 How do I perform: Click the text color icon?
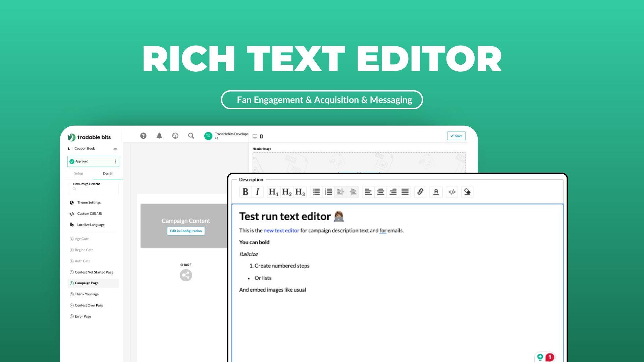(436, 192)
